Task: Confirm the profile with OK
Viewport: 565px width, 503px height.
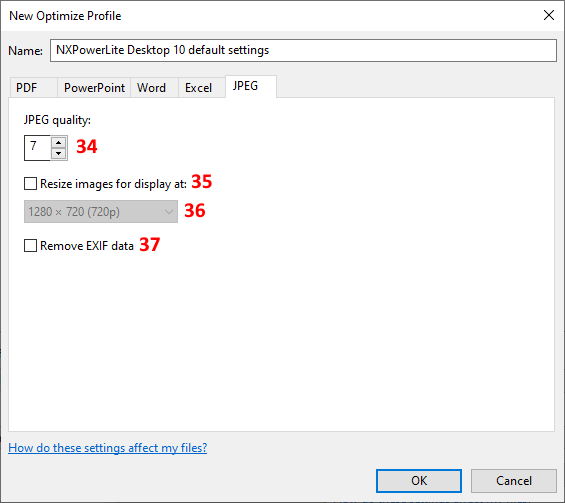Action: (419, 481)
